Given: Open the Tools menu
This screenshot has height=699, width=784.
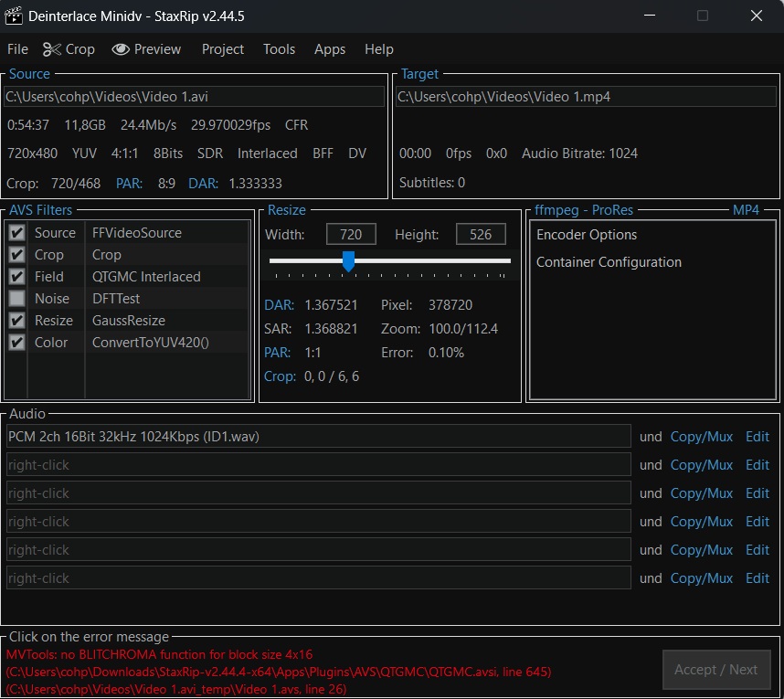Looking at the screenshot, I should [x=279, y=49].
